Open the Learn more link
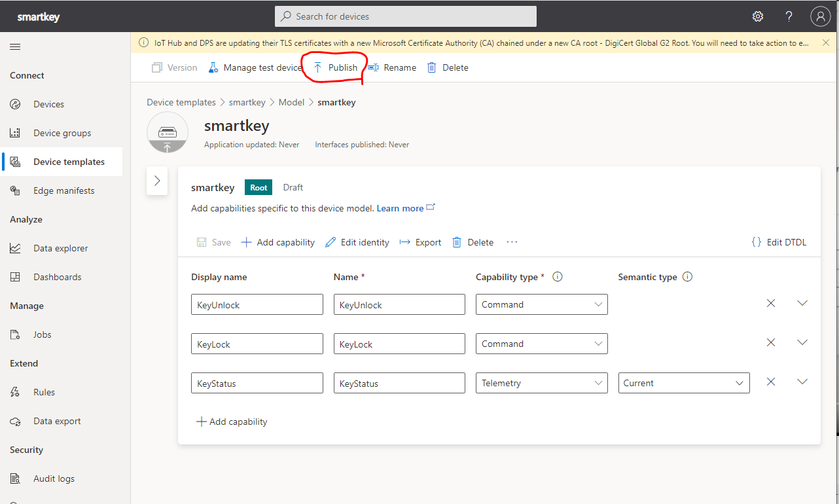 click(x=406, y=208)
